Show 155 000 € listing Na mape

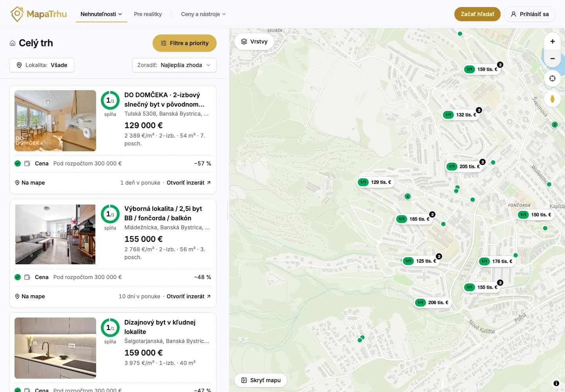point(30,296)
